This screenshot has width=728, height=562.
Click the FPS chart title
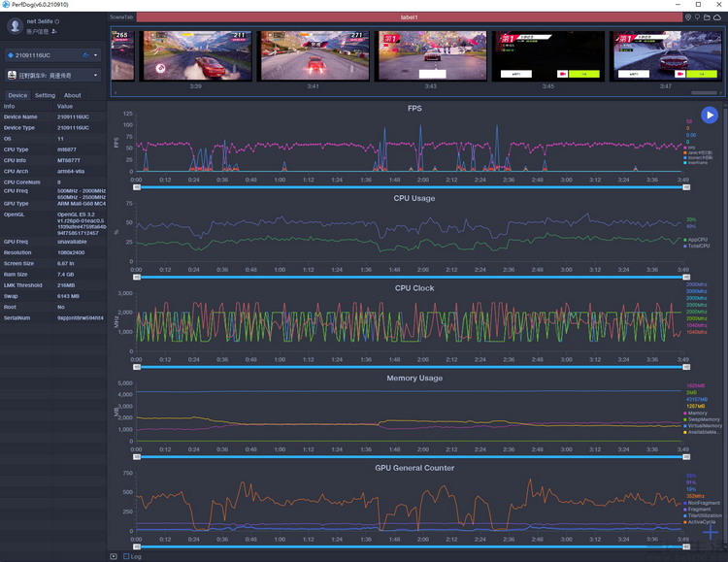[414, 108]
